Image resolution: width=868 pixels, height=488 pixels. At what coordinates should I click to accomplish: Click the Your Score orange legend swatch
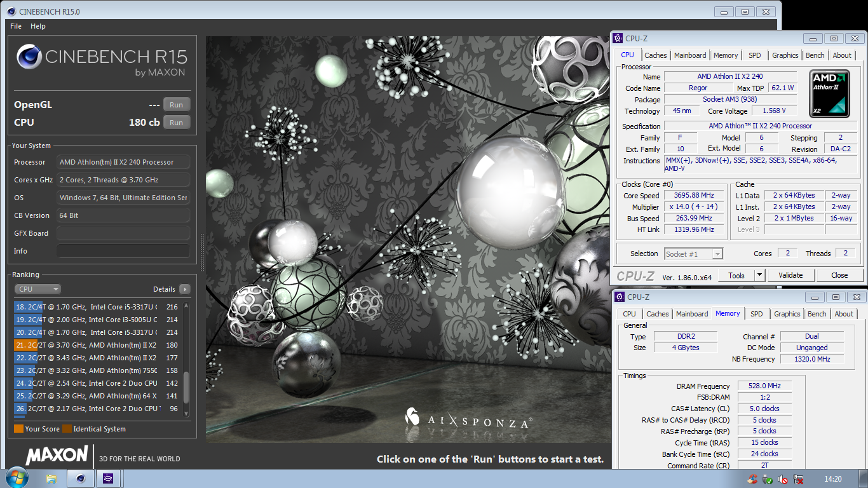tap(18, 429)
